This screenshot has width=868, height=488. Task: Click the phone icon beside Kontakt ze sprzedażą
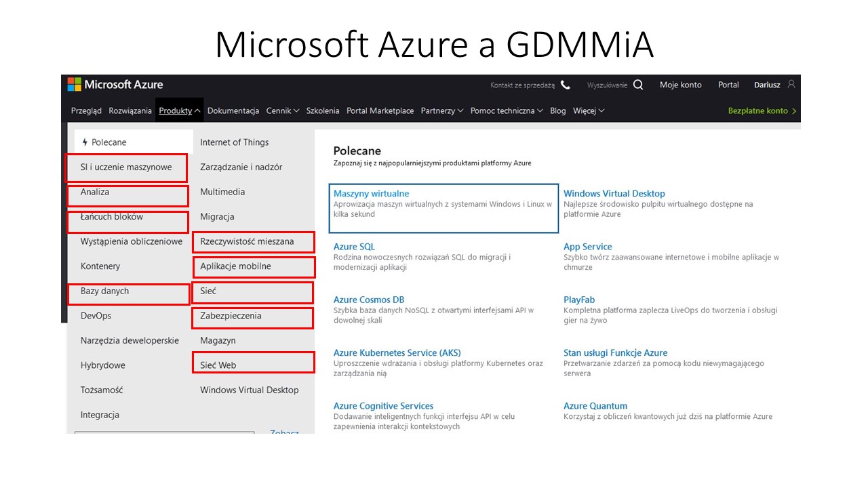pyautogui.click(x=566, y=85)
